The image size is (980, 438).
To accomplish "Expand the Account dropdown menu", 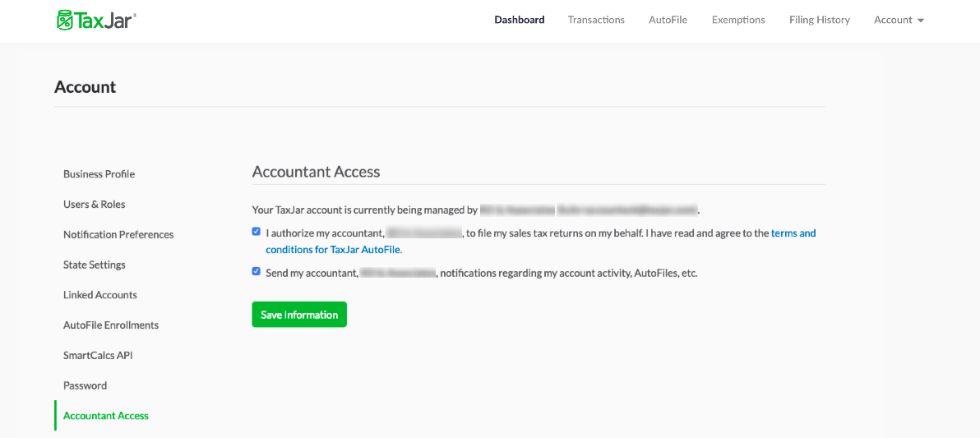I will pyautogui.click(x=899, y=20).
